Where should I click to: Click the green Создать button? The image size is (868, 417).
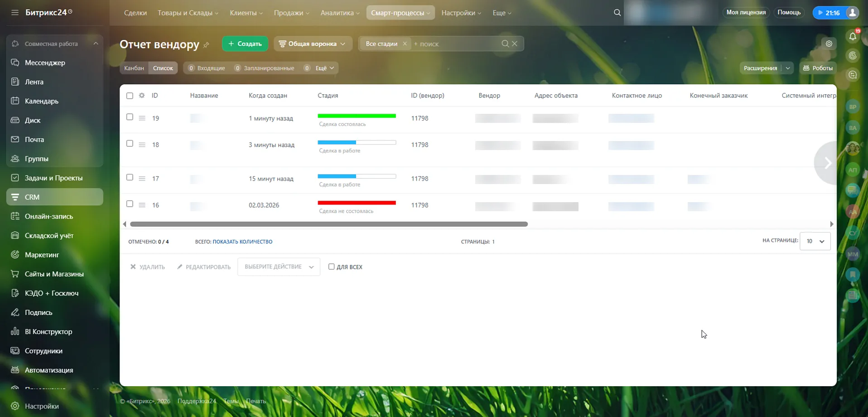click(245, 44)
